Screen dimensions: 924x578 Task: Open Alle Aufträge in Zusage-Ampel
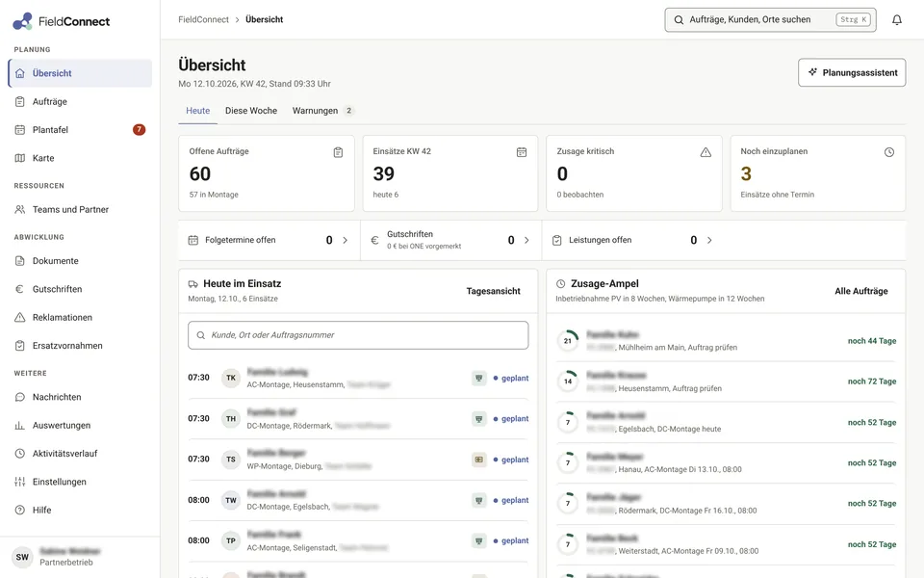tap(860, 291)
